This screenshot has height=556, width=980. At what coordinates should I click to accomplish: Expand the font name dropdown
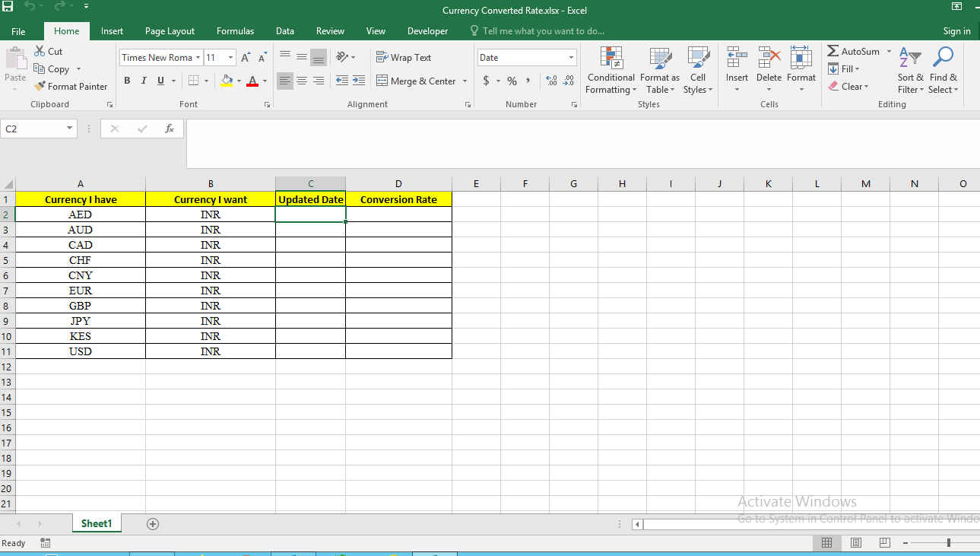tap(198, 58)
